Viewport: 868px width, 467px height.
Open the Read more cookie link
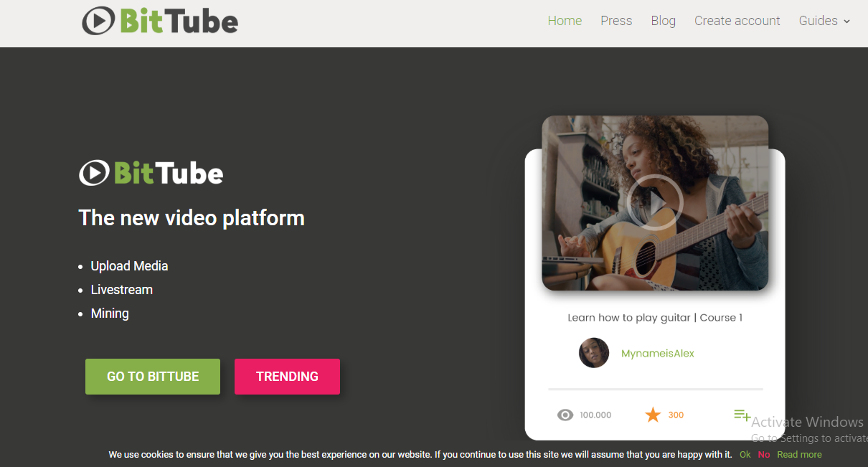click(x=799, y=454)
